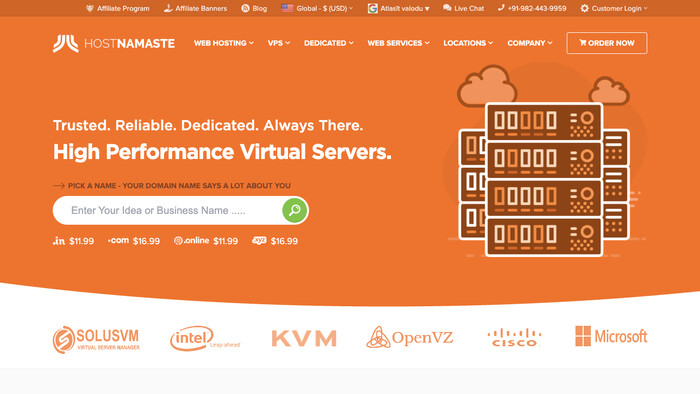The height and width of the screenshot is (394, 700).
Task: Click the OpenVZ logo
Action: click(x=410, y=337)
